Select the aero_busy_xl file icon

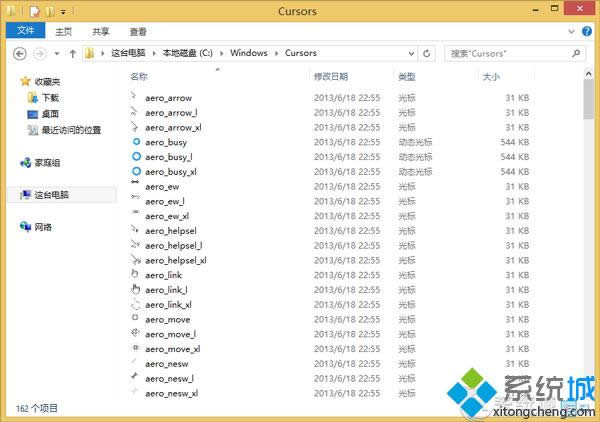136,171
